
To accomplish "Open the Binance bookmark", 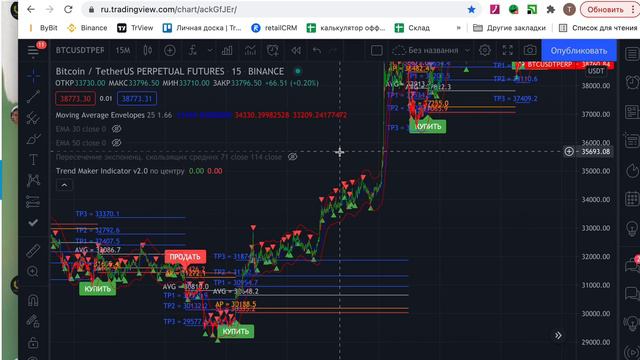I will [x=87, y=28].
